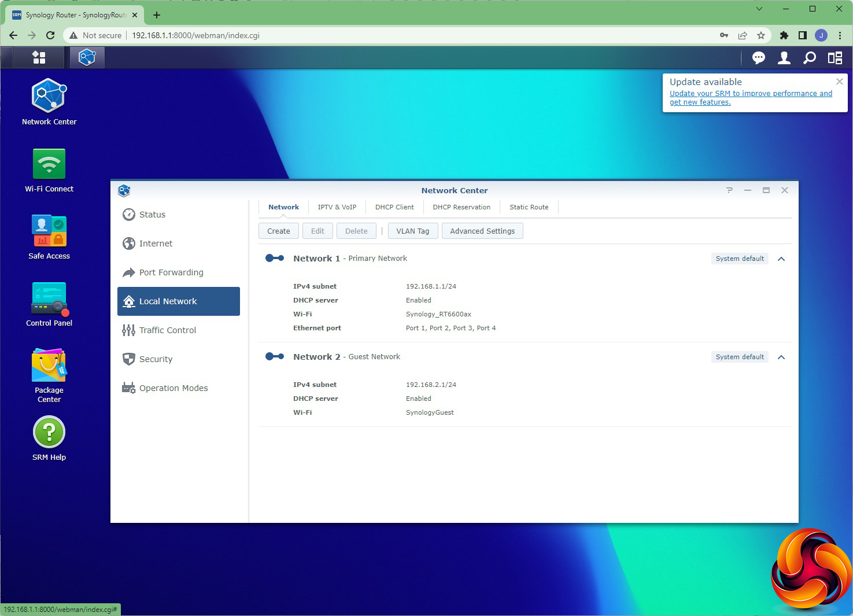This screenshot has height=616, width=853.
Task: Open Chrome profile avatar J
Action: (821, 35)
